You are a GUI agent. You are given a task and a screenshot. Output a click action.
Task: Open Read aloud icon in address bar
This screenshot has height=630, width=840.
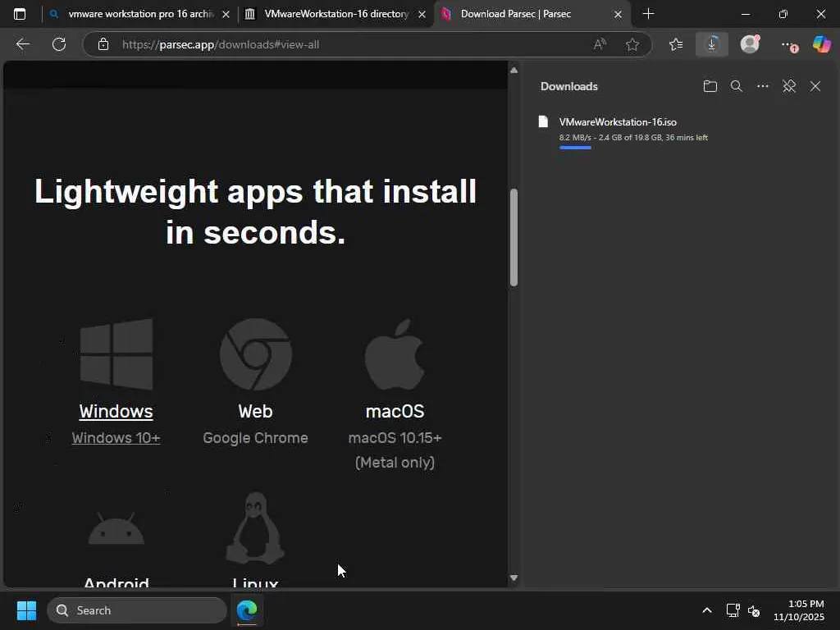600,44
